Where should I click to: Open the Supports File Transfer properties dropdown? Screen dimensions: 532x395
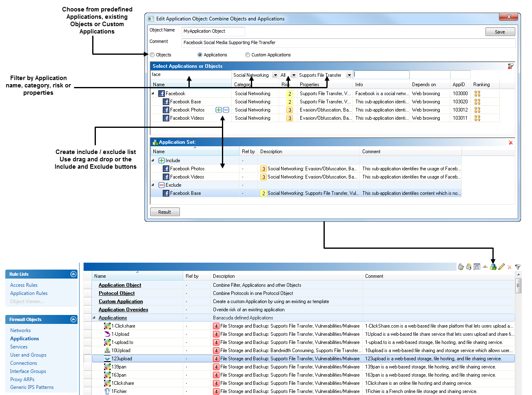click(x=349, y=75)
